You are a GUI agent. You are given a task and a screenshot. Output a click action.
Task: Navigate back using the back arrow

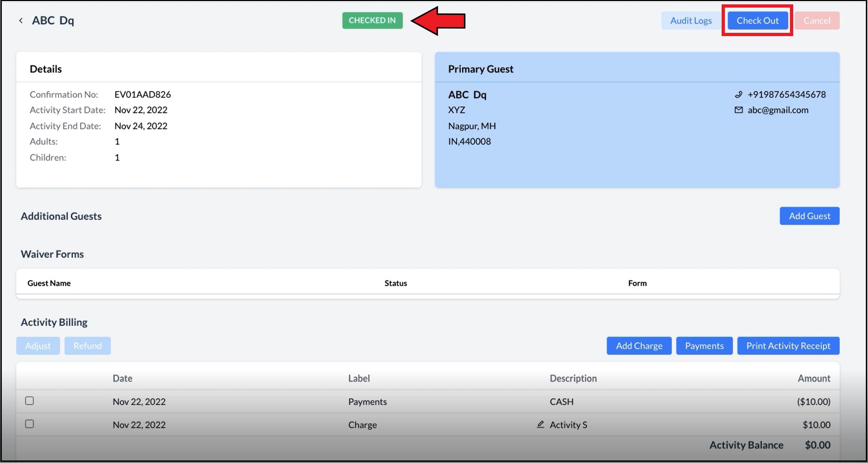(21, 20)
